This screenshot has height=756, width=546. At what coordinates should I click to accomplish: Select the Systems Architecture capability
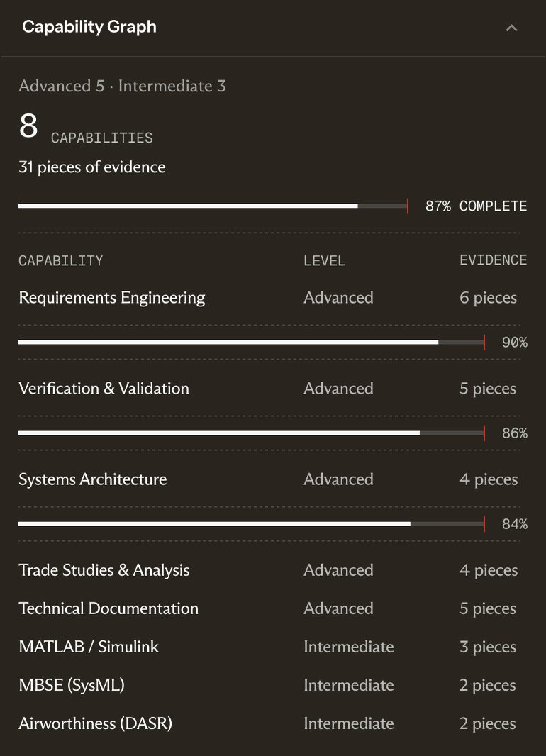[x=273, y=479]
